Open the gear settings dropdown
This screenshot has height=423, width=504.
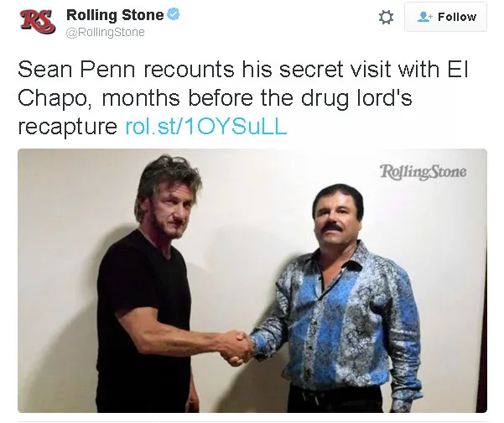(x=386, y=18)
